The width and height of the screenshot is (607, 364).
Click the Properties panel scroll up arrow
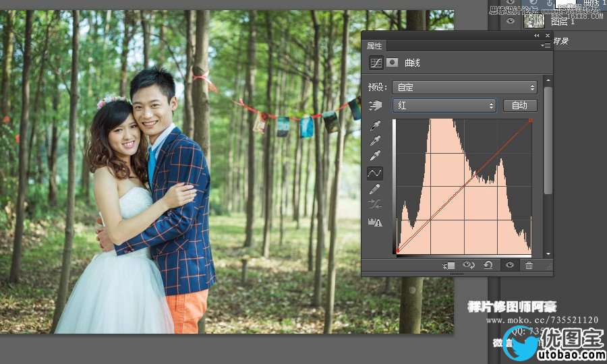[548, 80]
